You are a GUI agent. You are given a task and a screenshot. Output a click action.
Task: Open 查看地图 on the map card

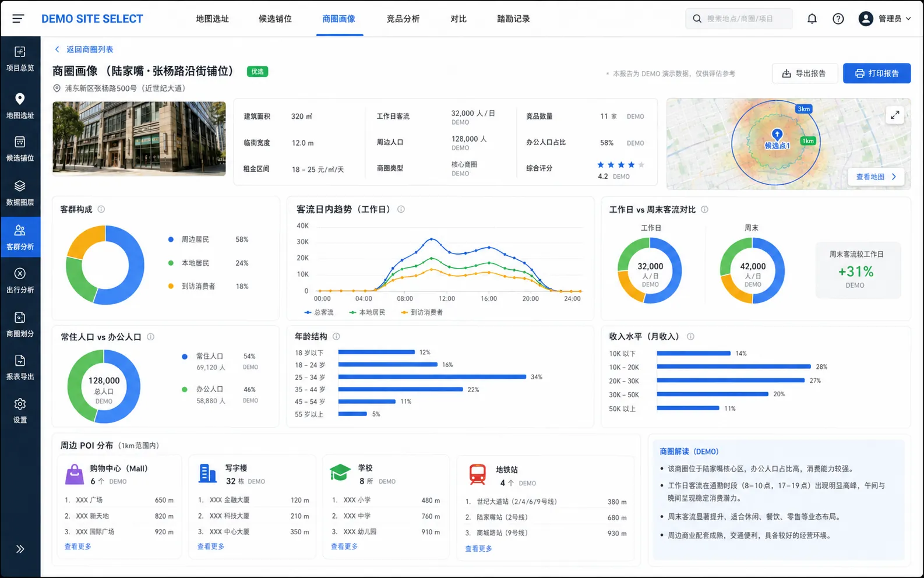876,177
